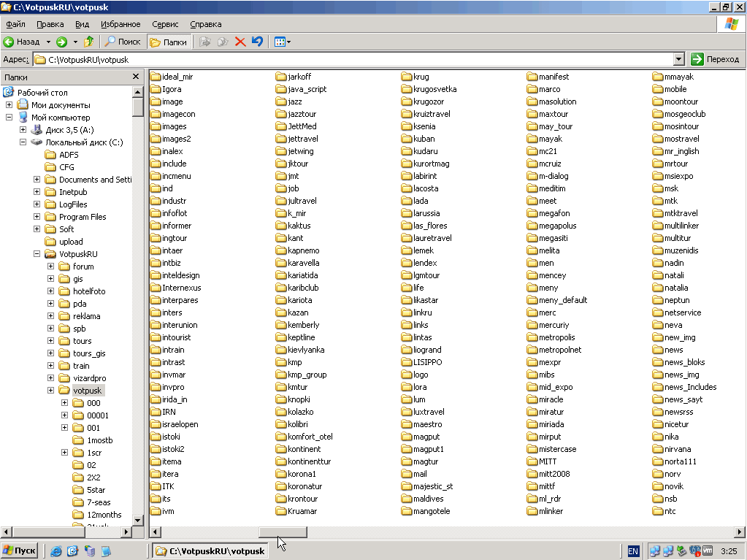The image size is (747, 560).
Task: Go up one folder level icon
Action: 88,42
